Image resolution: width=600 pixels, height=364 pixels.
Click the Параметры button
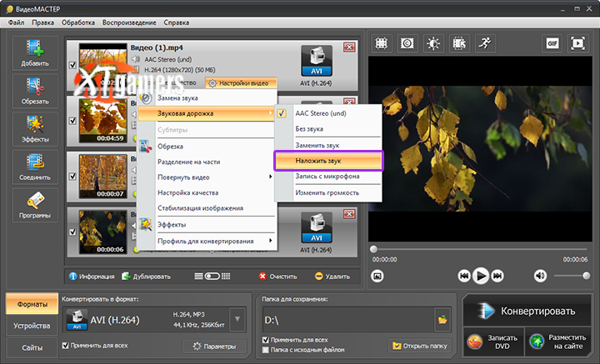click(x=214, y=346)
